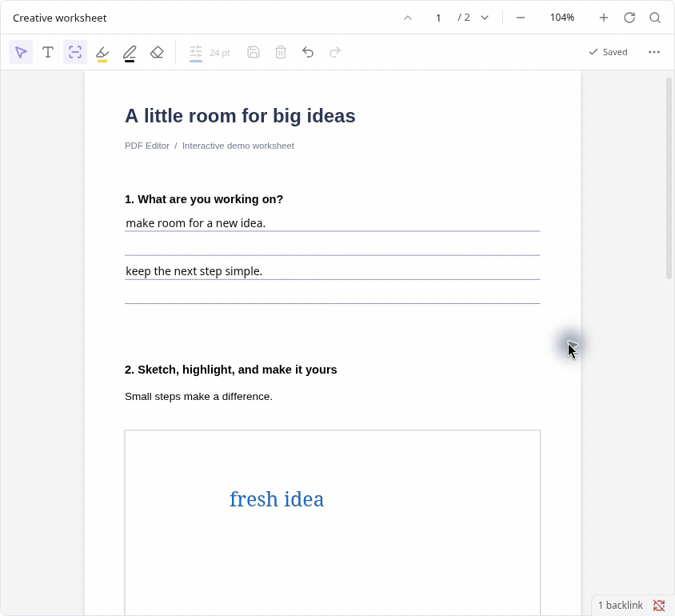
Task: Open the 24 pt text settings
Action: 210,53
